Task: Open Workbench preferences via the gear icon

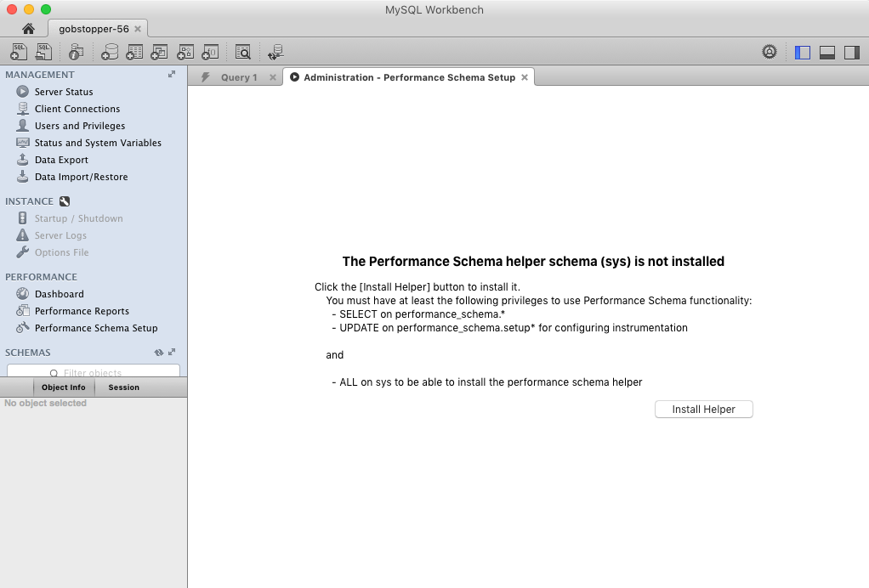Action: (x=770, y=51)
